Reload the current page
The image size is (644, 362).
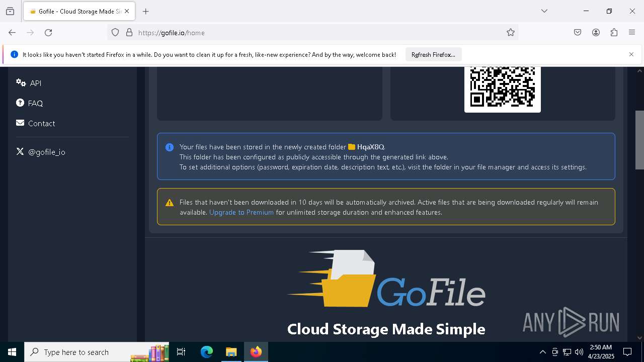48,33
